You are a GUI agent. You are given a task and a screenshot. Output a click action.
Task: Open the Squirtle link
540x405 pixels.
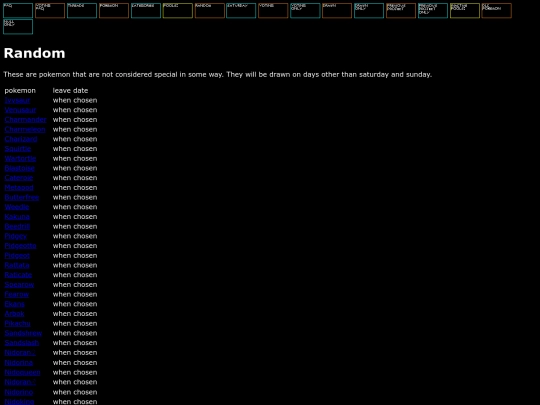pos(18,148)
